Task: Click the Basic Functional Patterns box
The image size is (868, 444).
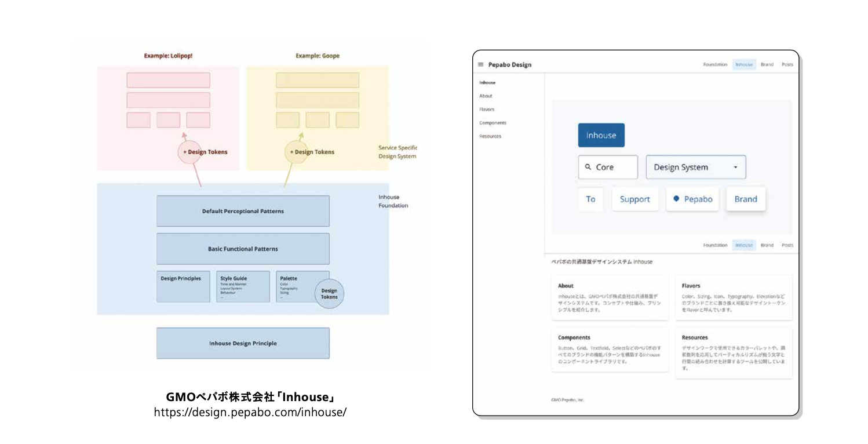Action: [243, 249]
